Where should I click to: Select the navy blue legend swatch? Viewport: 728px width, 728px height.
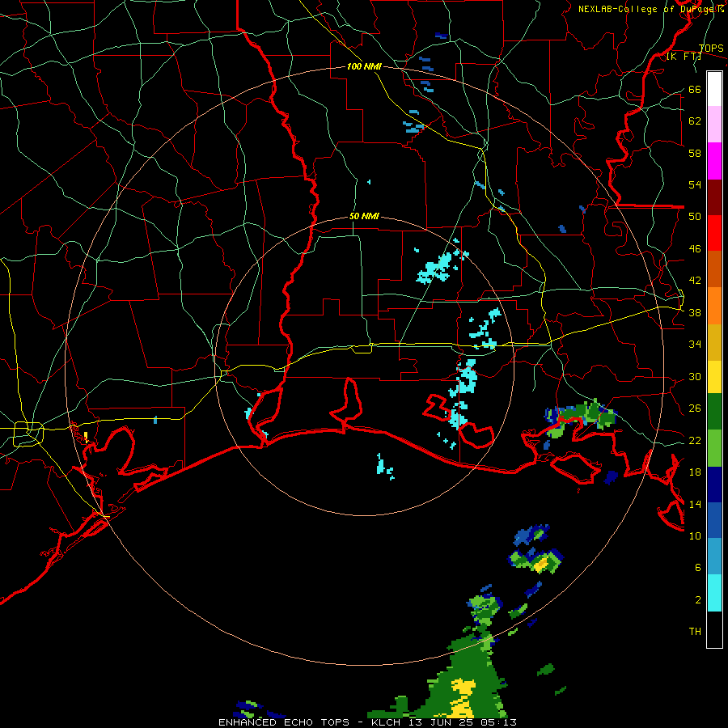[x=714, y=485]
